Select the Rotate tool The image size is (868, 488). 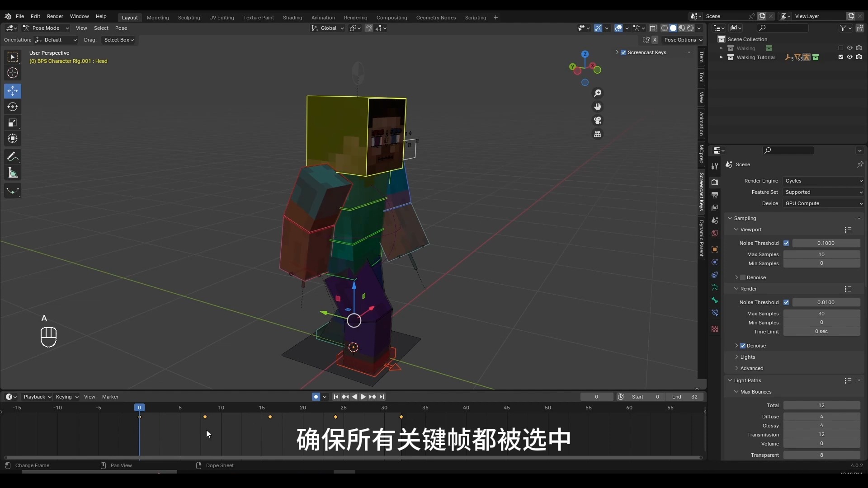click(13, 107)
